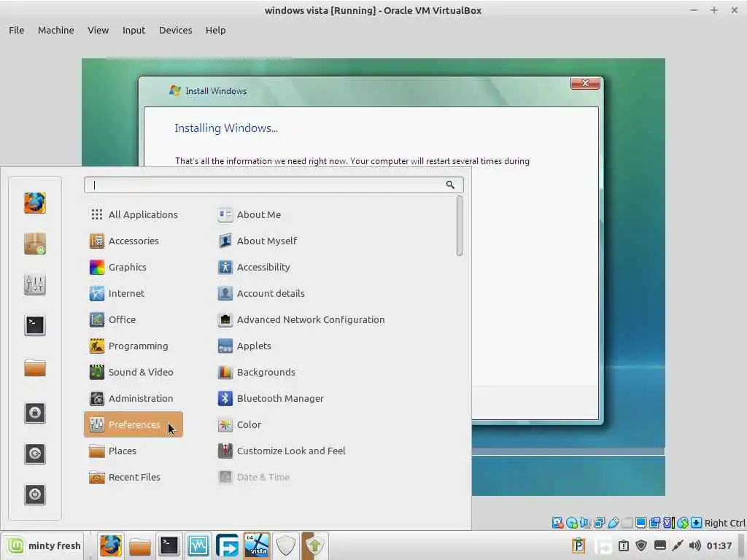The width and height of the screenshot is (747, 560).
Task: Click the Logout icon in menu sidebar
Action: (x=35, y=454)
